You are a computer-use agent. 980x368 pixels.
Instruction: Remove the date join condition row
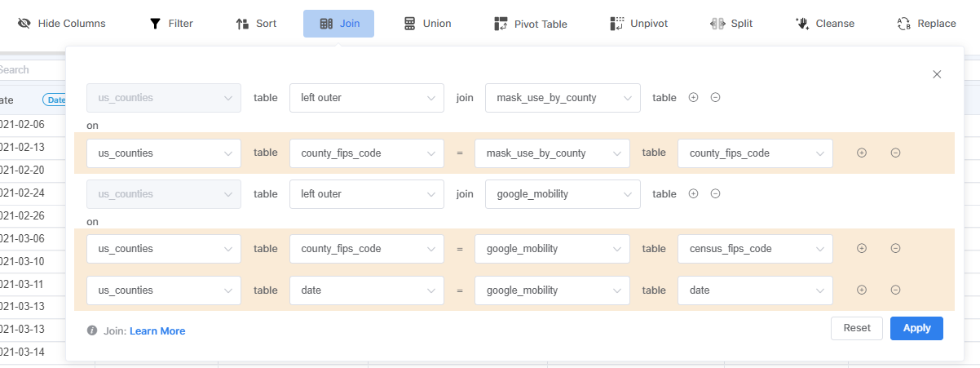(895, 290)
